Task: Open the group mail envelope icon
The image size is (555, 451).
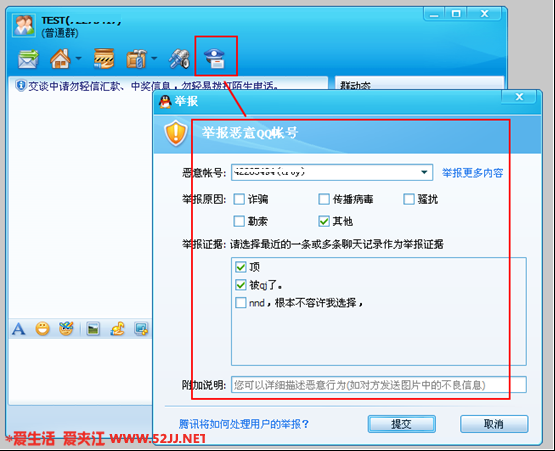Action: (28, 59)
